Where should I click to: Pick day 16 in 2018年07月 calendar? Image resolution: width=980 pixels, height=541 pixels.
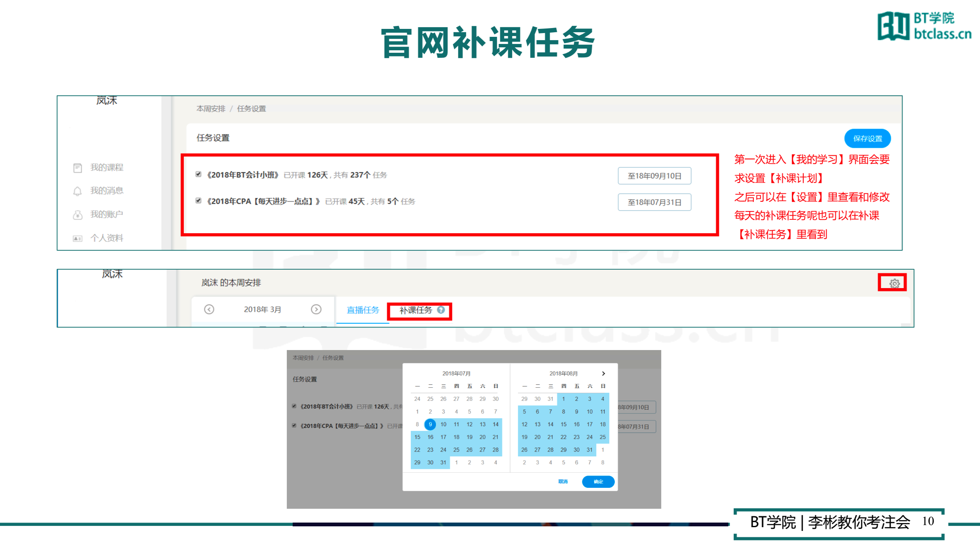tap(430, 437)
